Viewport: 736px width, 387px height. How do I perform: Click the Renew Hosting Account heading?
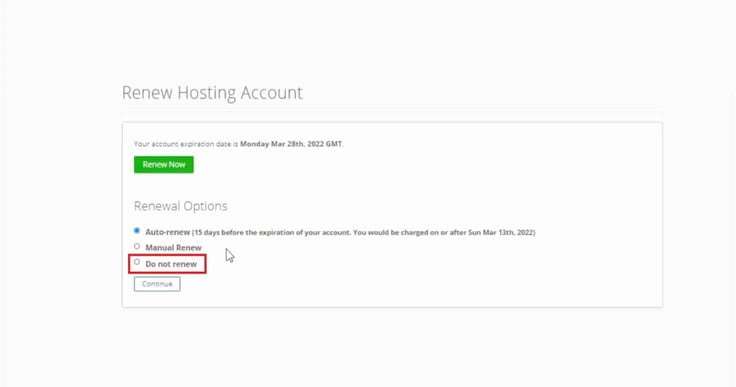(x=212, y=93)
